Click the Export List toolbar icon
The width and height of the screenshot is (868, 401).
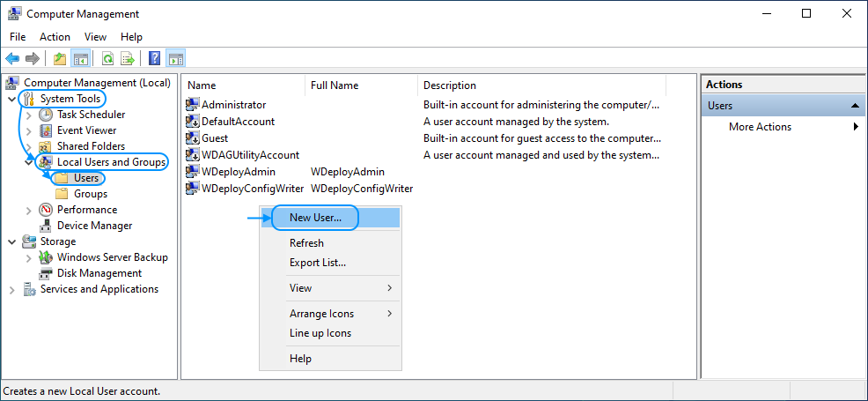[x=128, y=58]
